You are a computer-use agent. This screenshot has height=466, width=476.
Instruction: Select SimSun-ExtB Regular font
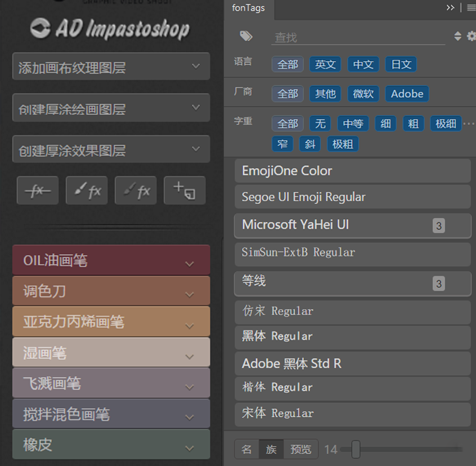(353, 254)
